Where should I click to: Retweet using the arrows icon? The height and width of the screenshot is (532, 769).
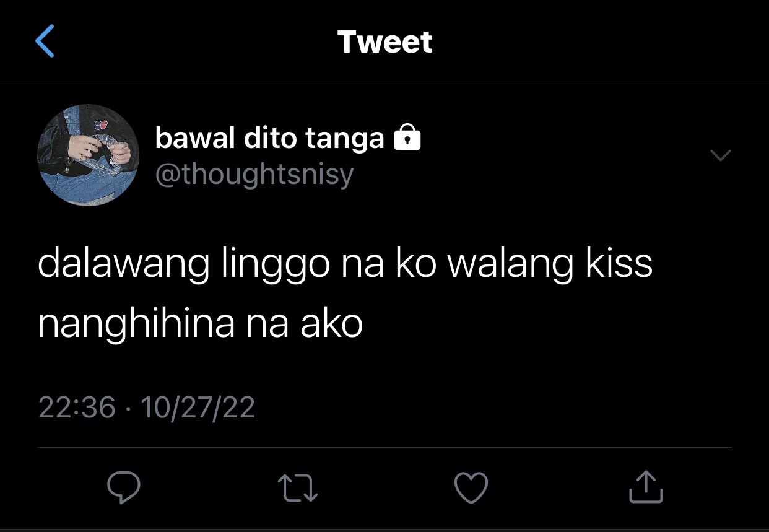click(x=298, y=487)
